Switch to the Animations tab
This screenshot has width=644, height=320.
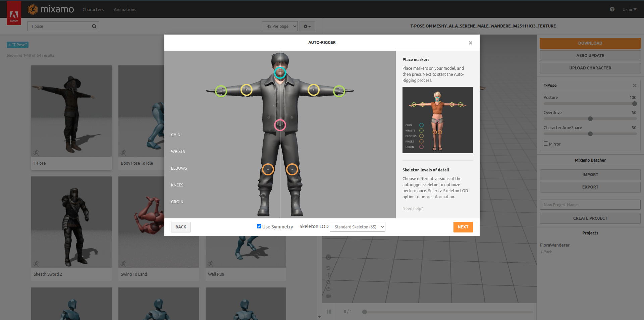coord(125,9)
